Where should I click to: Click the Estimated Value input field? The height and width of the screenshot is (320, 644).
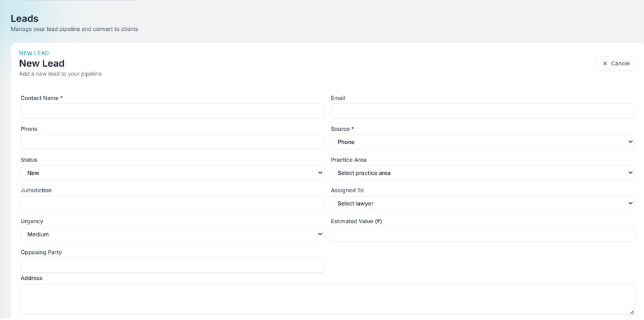coord(482,234)
